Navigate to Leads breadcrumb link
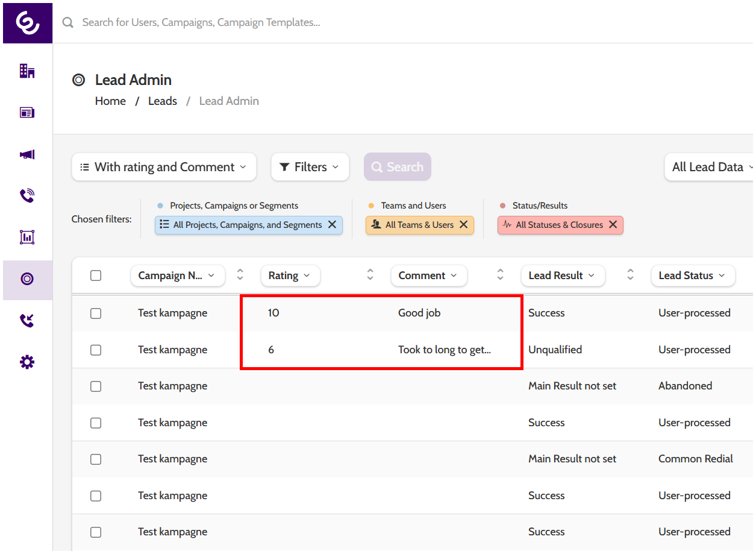The width and height of the screenshot is (756, 554). 163,101
